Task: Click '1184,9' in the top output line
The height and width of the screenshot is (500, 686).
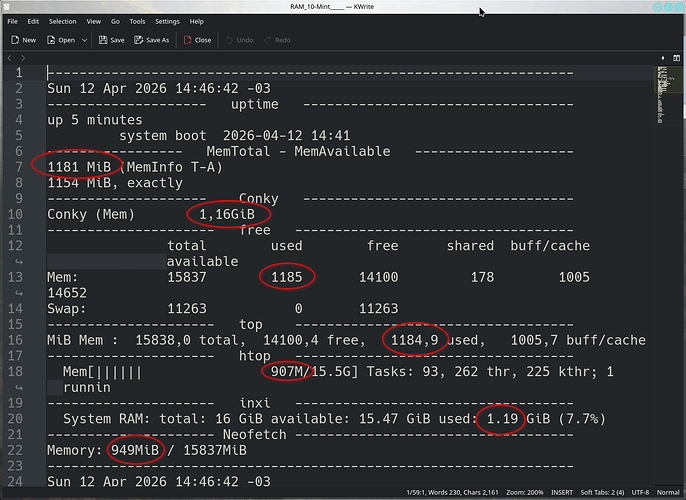Action: (x=414, y=340)
